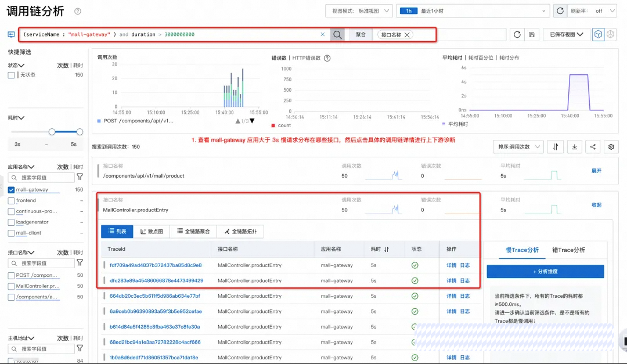Viewport: 627px width, 364px height.
Task: Click the save view disk icon
Action: 532,35
